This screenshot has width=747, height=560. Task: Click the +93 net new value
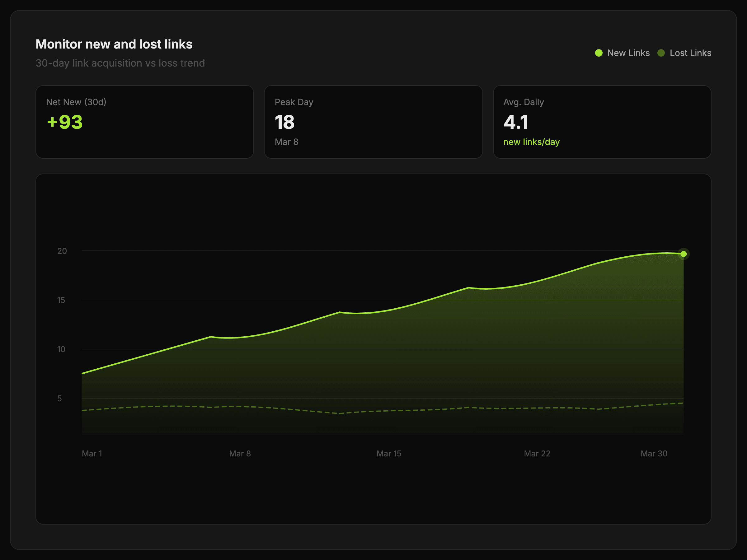pyautogui.click(x=64, y=122)
